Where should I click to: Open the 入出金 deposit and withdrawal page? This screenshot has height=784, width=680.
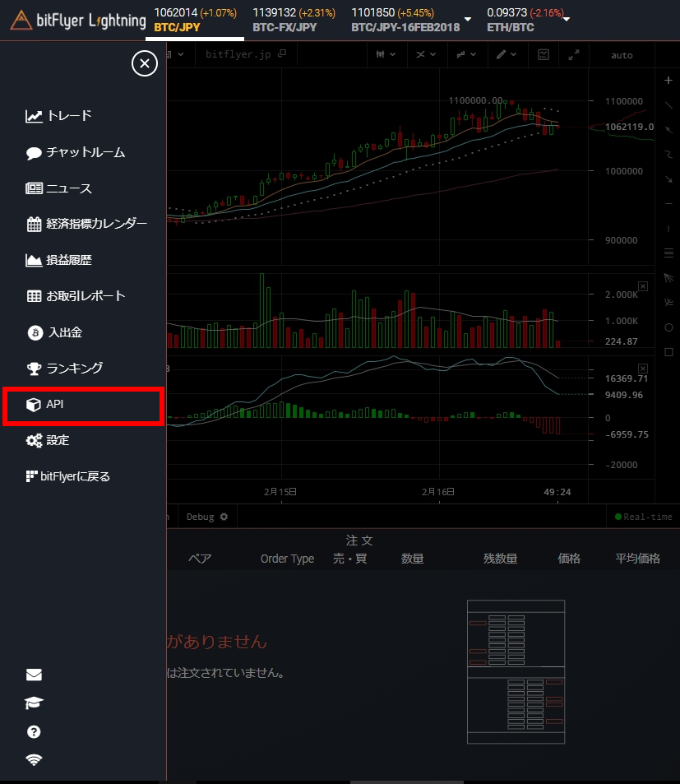[x=54, y=332]
